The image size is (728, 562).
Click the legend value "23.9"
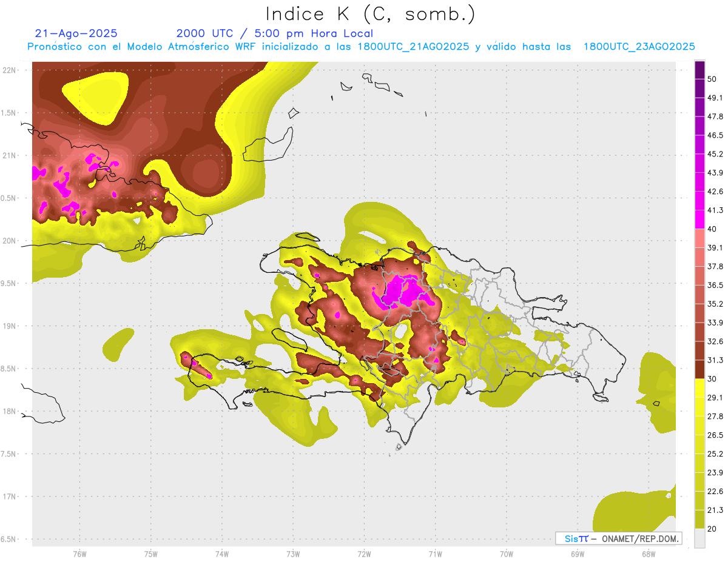pyautogui.click(x=715, y=472)
